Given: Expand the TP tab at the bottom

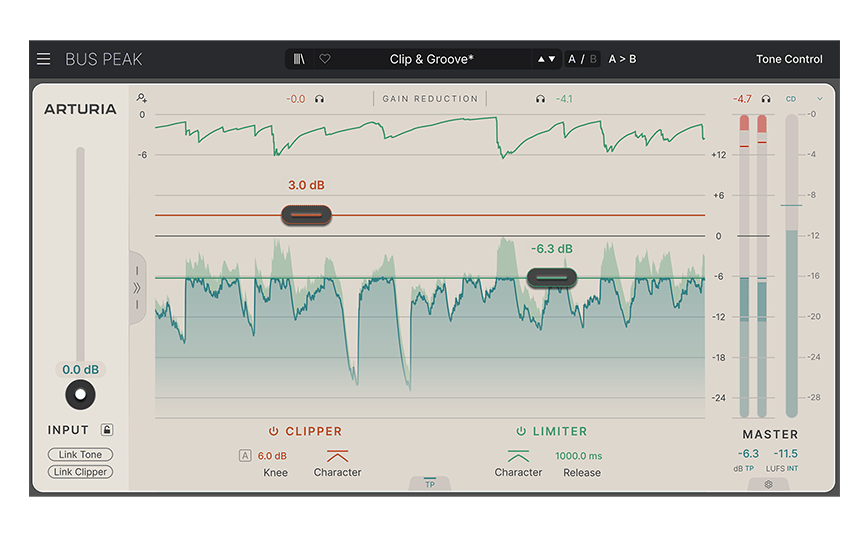Looking at the screenshot, I should 430,483.
